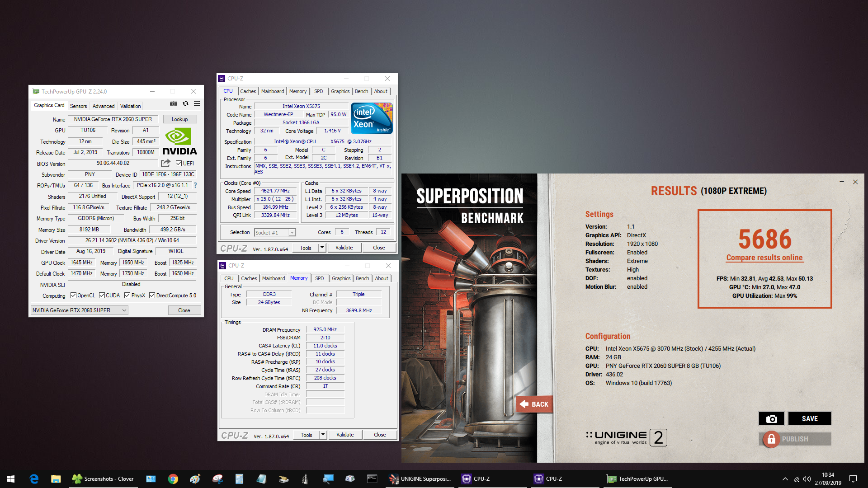Click the DRAM Frequency value 925.0 MHz

coord(325,329)
